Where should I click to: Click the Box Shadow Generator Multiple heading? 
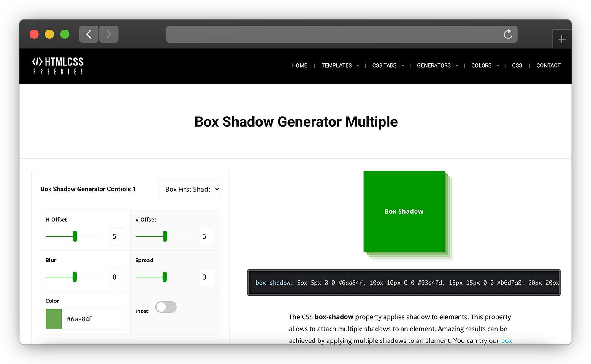(296, 122)
